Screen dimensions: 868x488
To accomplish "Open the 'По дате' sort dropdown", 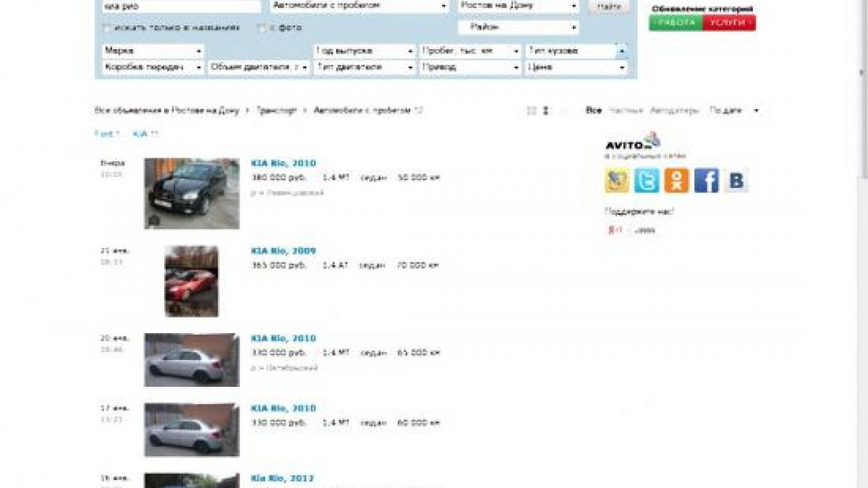I will coord(734,111).
